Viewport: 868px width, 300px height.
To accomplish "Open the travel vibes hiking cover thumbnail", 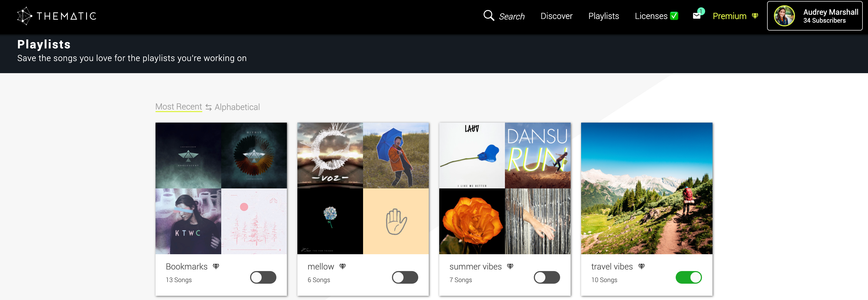I will pos(647,188).
